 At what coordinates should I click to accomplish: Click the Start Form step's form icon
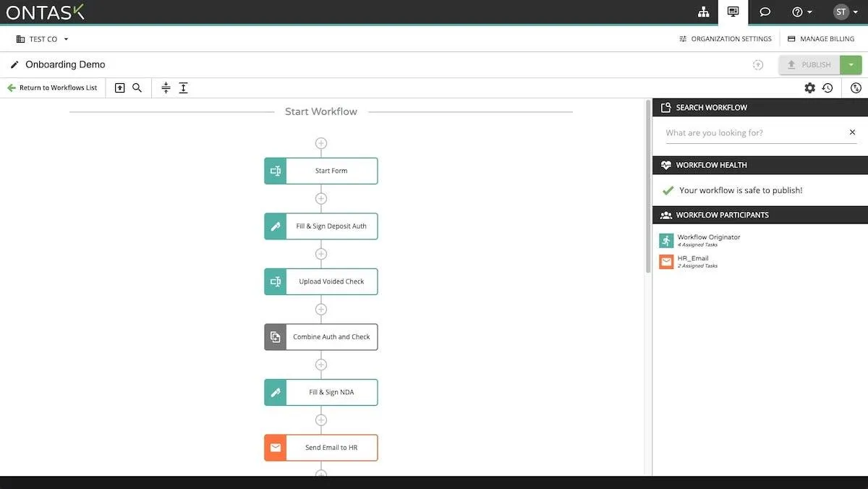coord(276,171)
